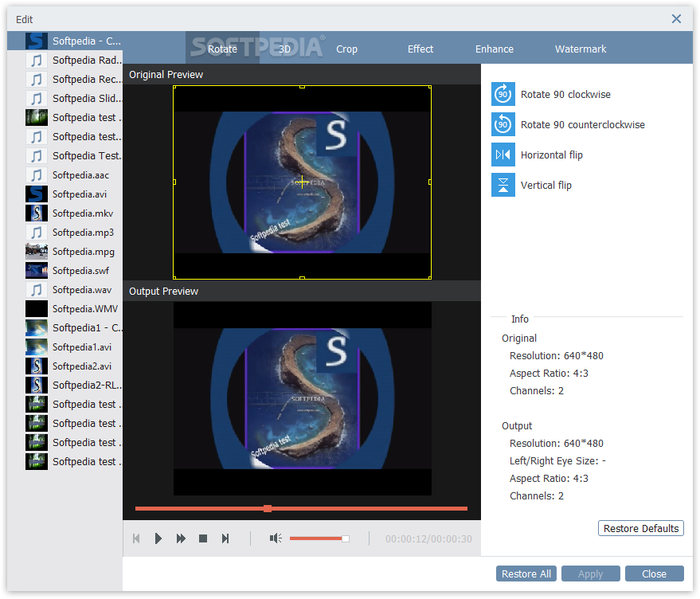This screenshot has width=700, height=599.
Task: Open the Effect tab
Action: point(420,49)
